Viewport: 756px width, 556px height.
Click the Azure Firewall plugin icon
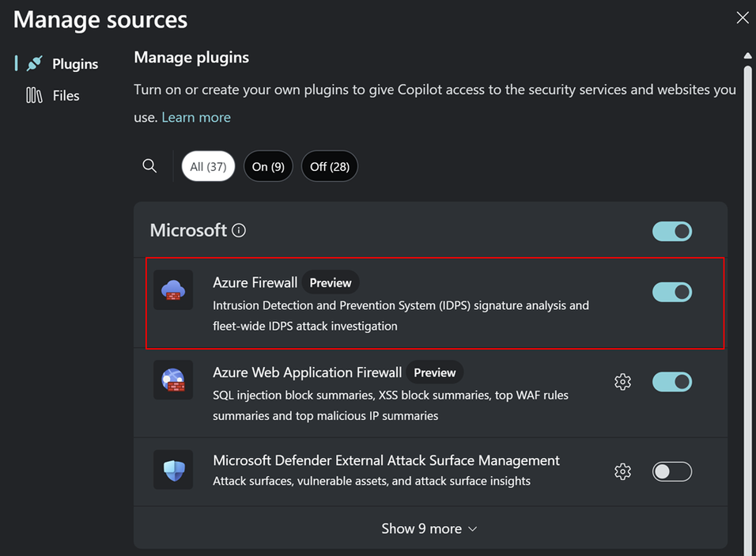[x=173, y=290]
